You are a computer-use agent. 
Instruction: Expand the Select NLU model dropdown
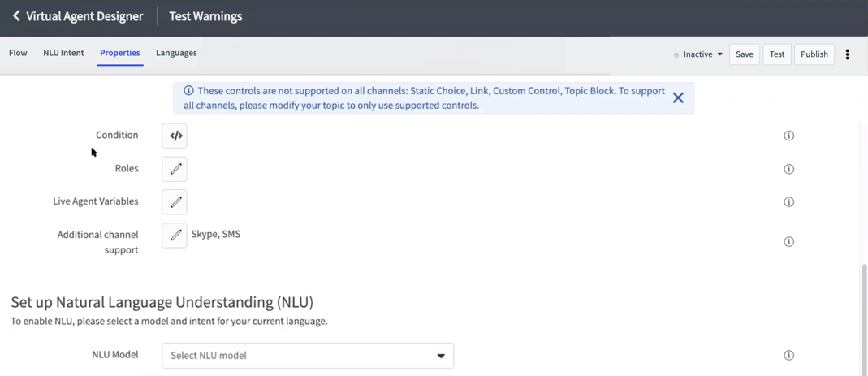(x=308, y=356)
